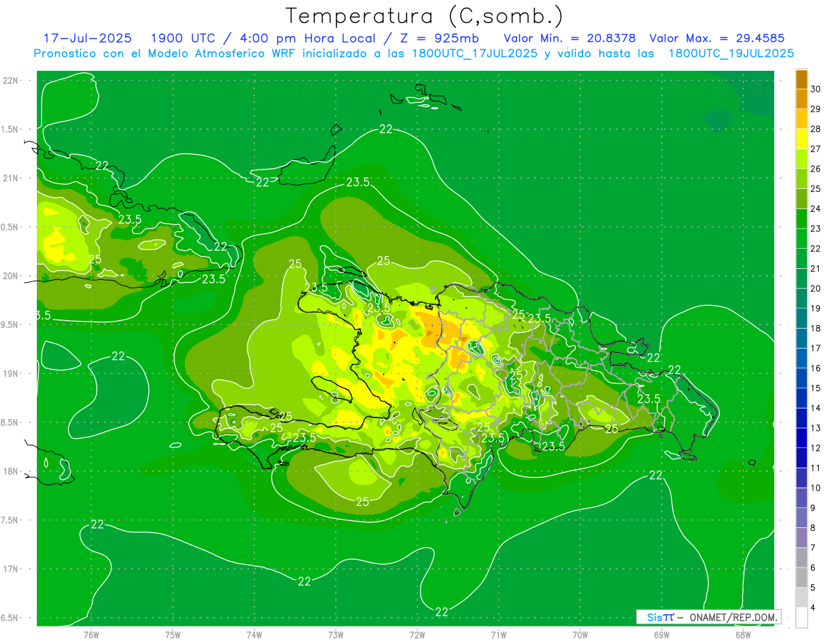Click legend value 24 on color bar
The image size is (834, 644).
coord(816,208)
